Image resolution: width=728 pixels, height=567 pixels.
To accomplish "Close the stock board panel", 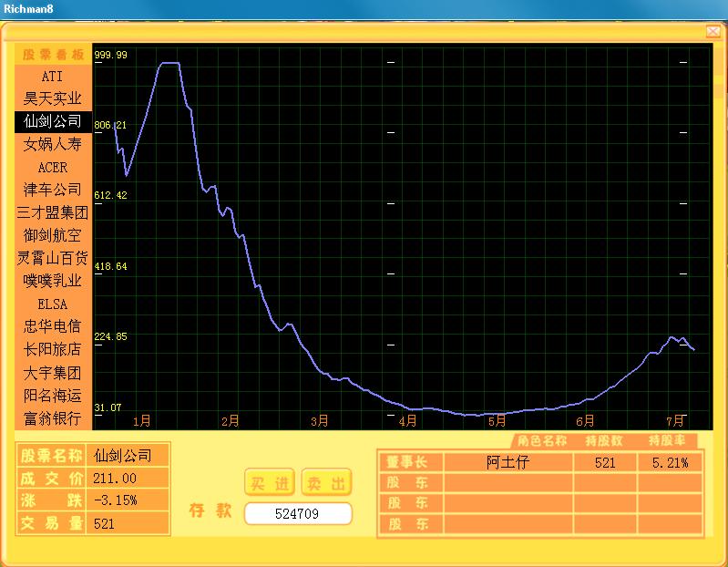I will coord(713,31).
